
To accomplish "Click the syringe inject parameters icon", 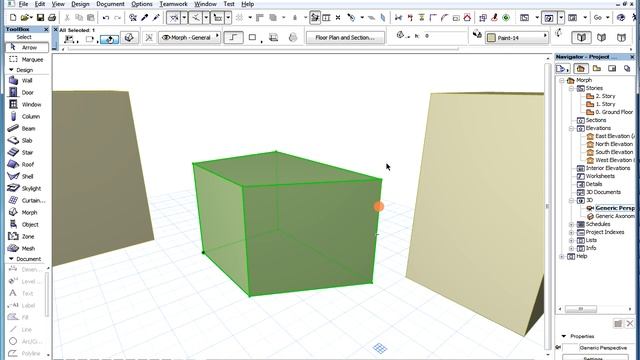I will pos(156,18).
